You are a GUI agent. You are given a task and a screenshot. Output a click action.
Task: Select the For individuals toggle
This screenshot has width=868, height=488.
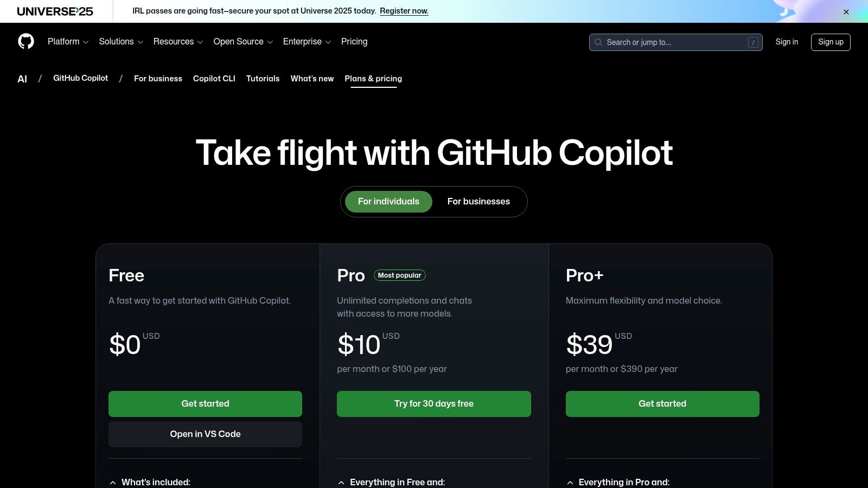[x=388, y=202]
